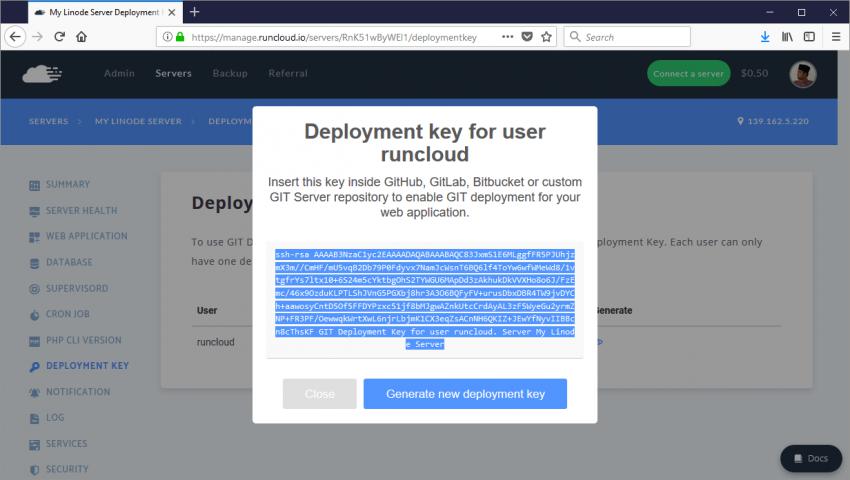Reload the page with the refresh icon
Viewport: 850px width, 480px height.
pos(60,37)
